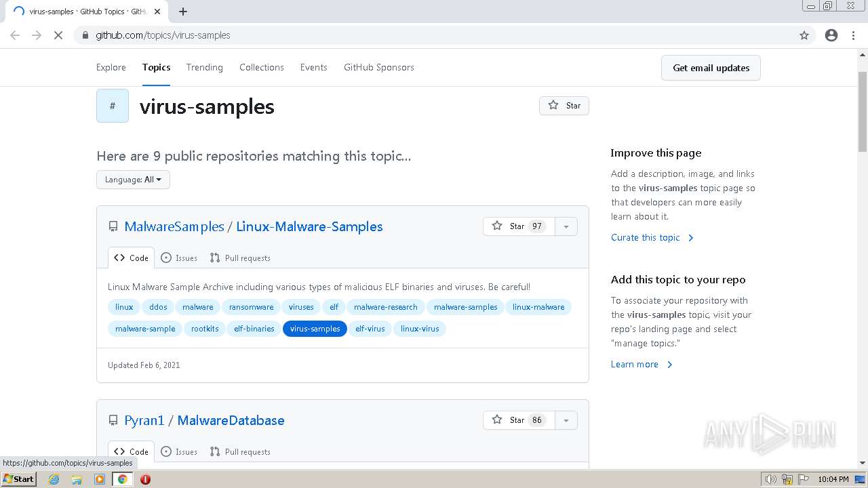Open the media player taskbar icon
Screen dimensions: 868x488
point(100,479)
